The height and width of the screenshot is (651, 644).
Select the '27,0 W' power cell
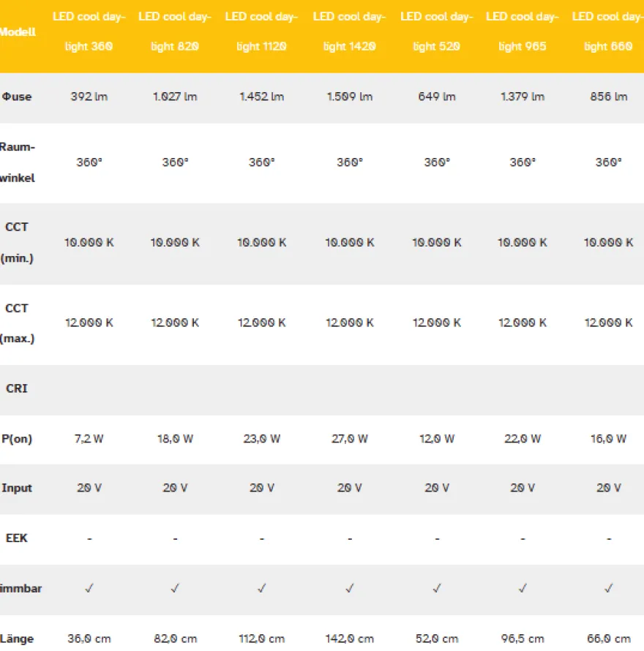click(349, 439)
